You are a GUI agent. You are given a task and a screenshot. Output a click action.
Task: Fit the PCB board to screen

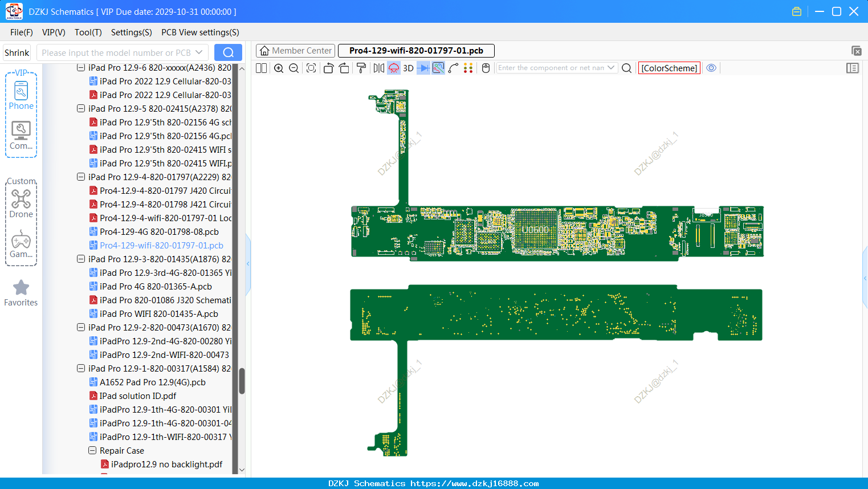[x=311, y=68]
